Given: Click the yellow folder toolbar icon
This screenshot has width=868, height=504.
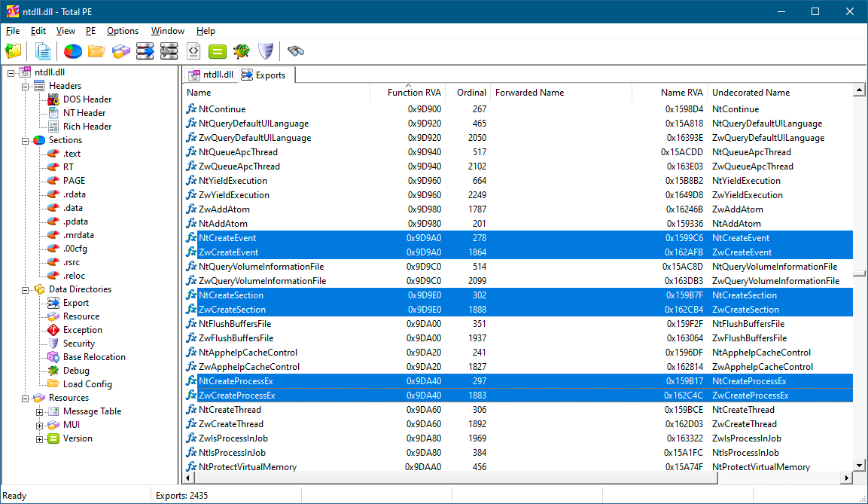Looking at the screenshot, I should tap(96, 51).
